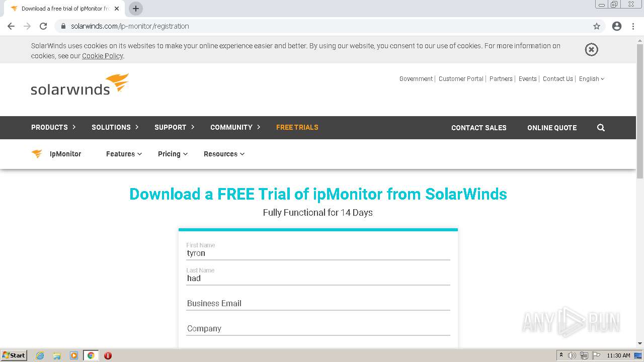
Task: Dismiss the cookie notice banner
Action: coord(592,49)
